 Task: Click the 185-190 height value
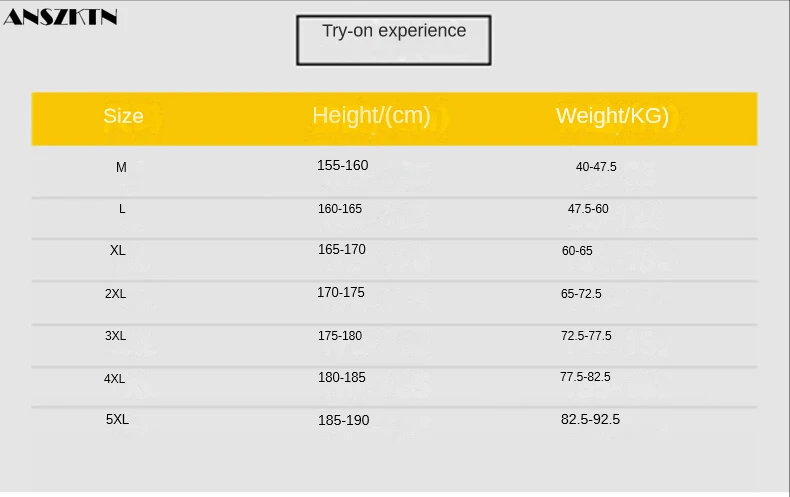[x=344, y=420]
